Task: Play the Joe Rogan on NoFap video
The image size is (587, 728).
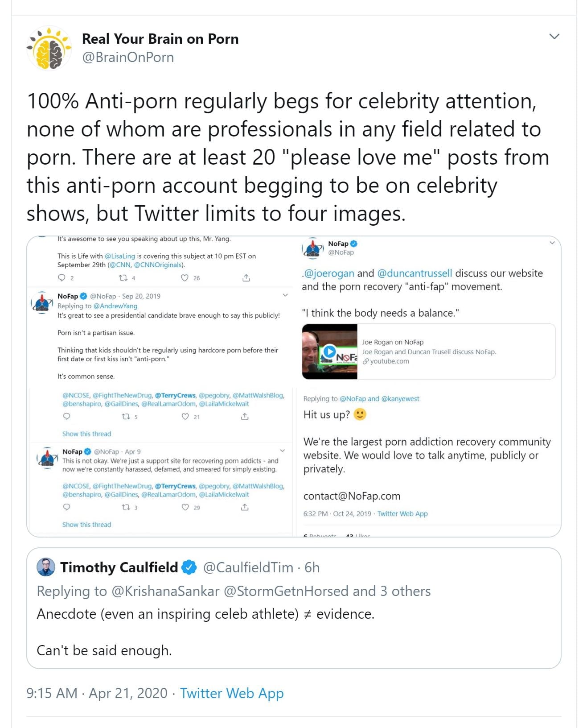Action: coord(329,352)
